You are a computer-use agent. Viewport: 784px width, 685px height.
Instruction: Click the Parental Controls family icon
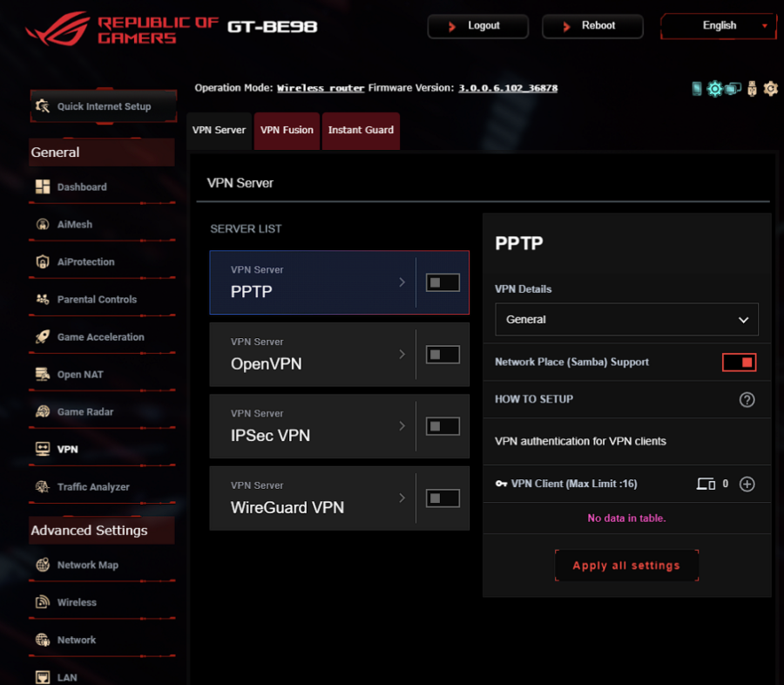point(43,299)
